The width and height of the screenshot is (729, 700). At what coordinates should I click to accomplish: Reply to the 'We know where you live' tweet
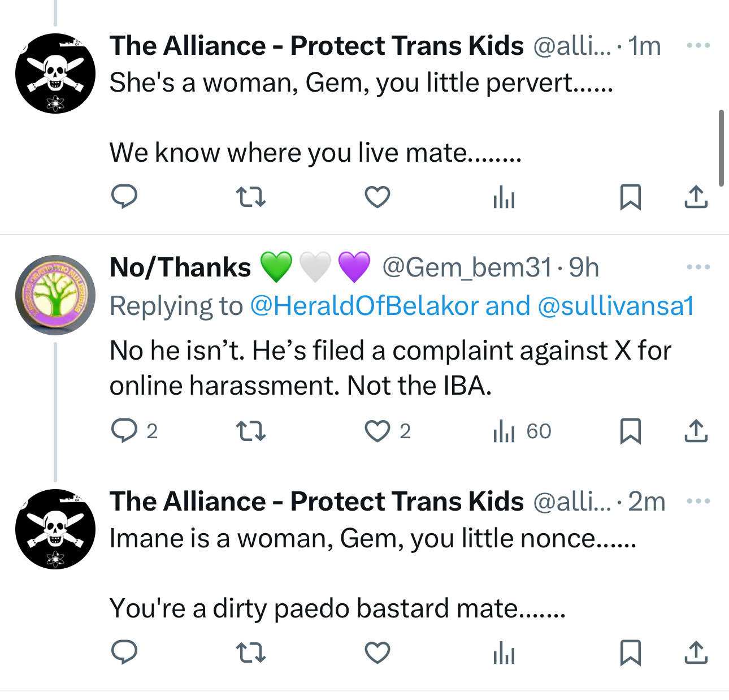[124, 197]
